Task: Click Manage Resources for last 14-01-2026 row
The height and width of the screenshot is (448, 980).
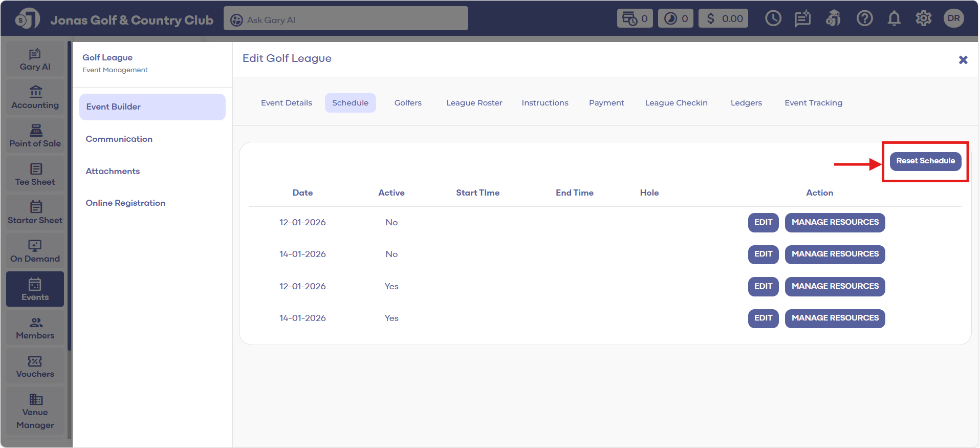Action: (x=834, y=318)
